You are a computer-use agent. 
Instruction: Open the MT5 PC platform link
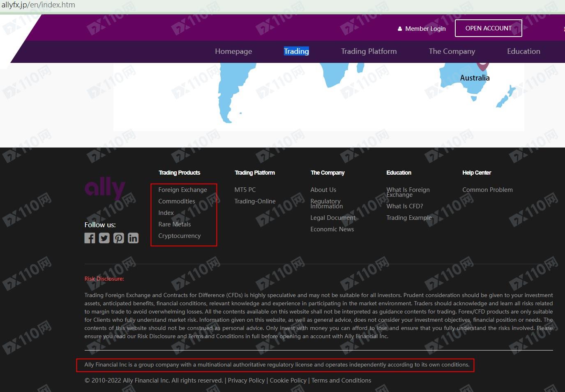[x=245, y=190]
